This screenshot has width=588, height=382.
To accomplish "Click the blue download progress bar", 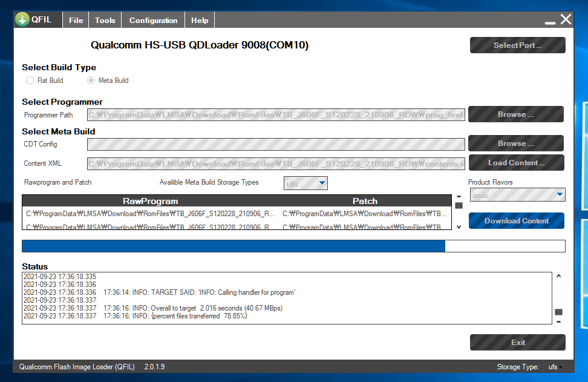I will pyautogui.click(x=293, y=246).
